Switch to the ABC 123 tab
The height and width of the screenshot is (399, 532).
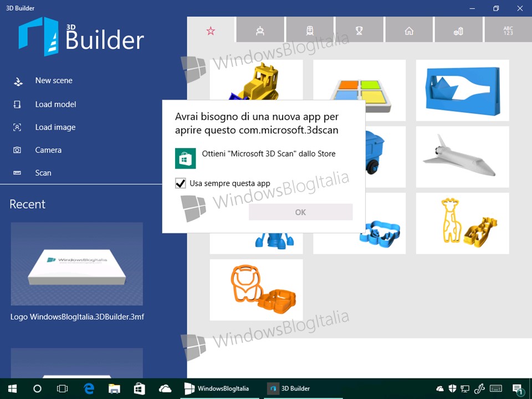coord(508,31)
